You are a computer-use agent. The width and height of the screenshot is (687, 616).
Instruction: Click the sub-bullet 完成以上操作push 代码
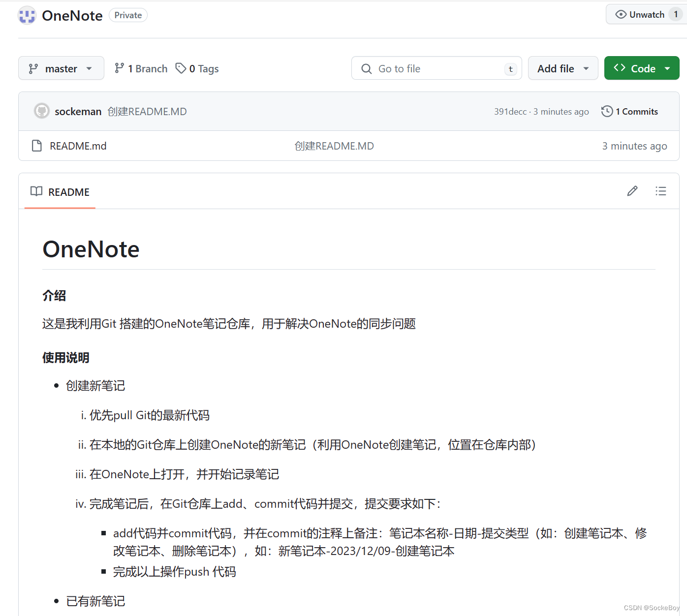pyautogui.click(x=175, y=572)
